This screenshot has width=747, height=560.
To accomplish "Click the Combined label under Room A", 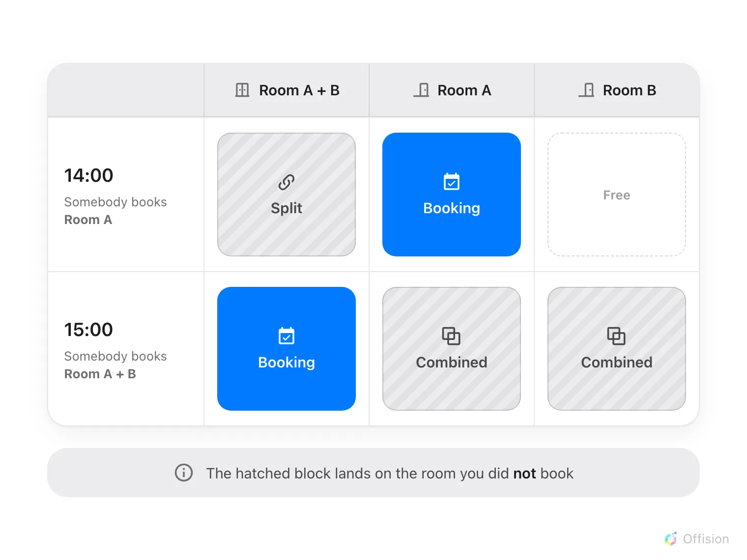I will pos(452,363).
